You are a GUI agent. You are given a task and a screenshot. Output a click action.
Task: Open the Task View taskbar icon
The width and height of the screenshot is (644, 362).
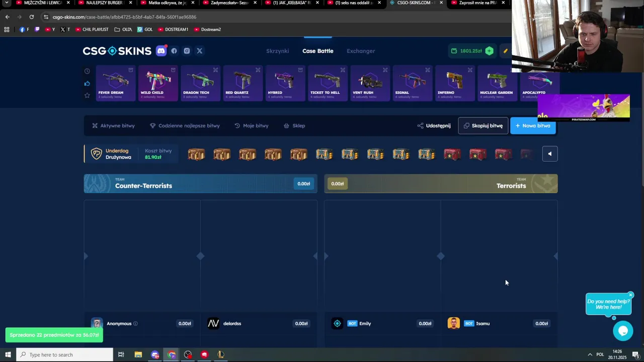(x=121, y=354)
